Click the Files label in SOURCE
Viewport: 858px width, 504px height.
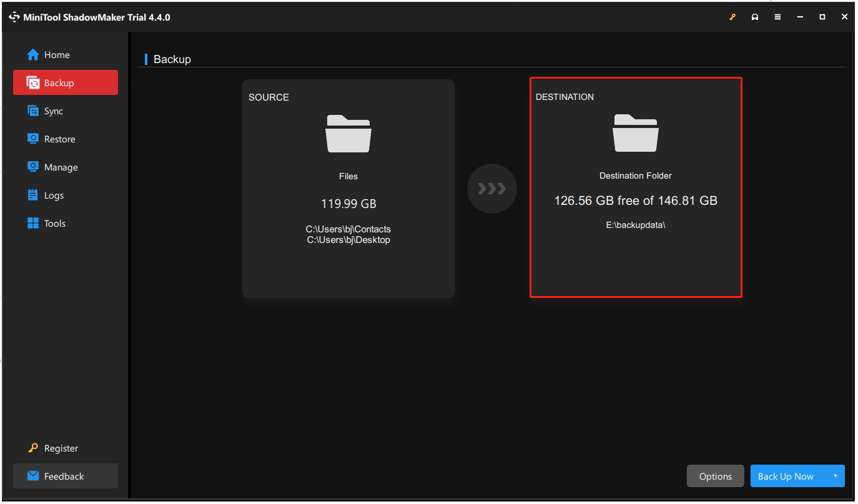[348, 177]
